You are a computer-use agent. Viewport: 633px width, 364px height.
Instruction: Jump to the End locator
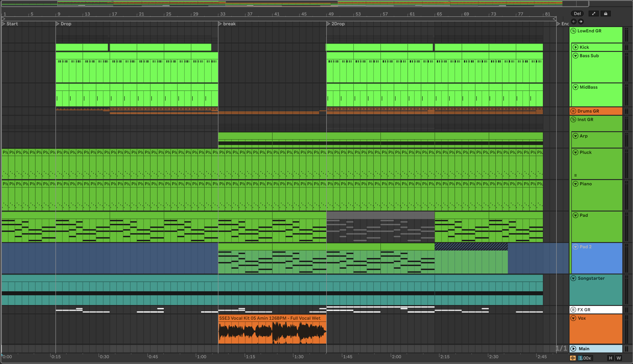[562, 24]
